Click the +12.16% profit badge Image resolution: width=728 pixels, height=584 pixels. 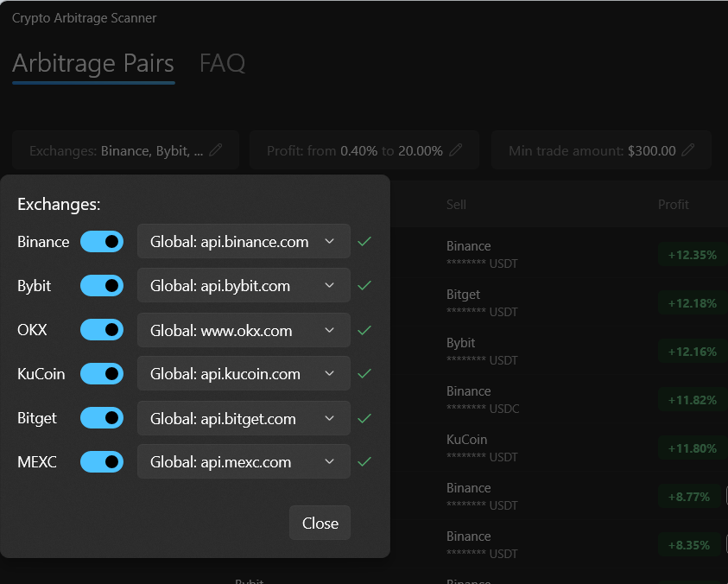693,352
